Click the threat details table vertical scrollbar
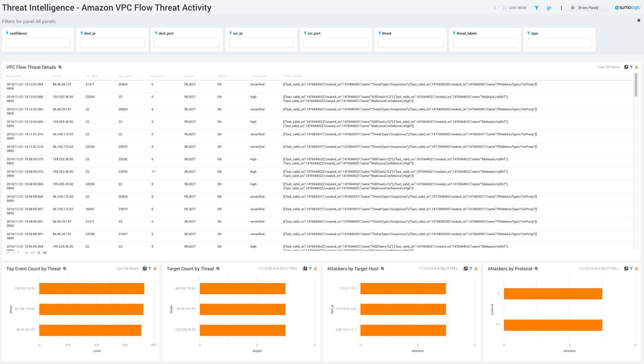Viewport: 644px width, 364px height. 636,85
